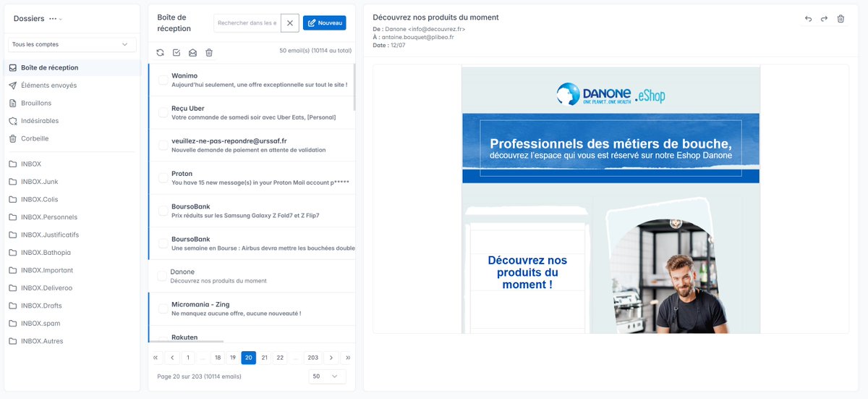Clear search with the X button
This screenshot has width=868, height=399.
click(x=289, y=23)
